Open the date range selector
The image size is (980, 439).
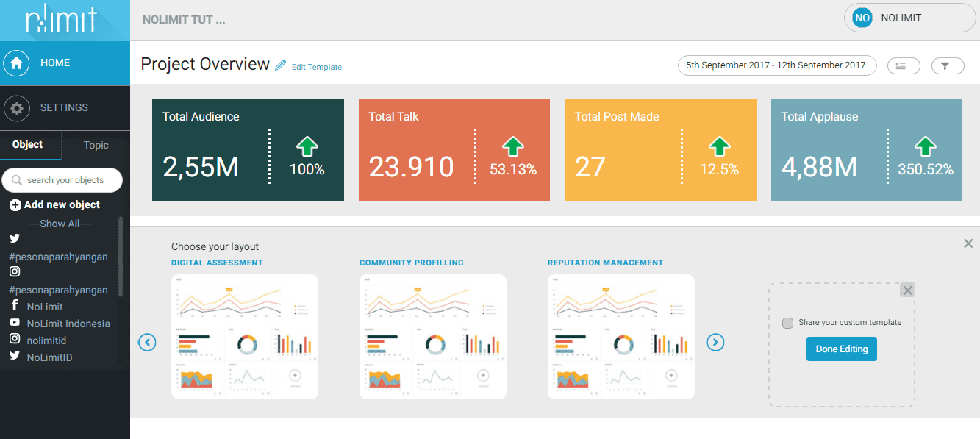pyautogui.click(x=777, y=65)
